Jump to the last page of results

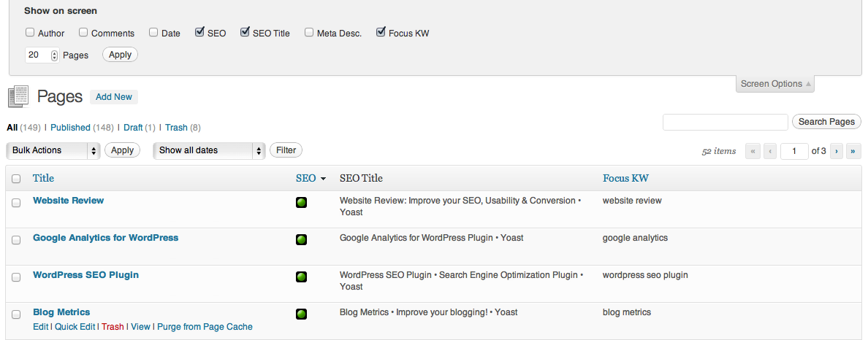coord(852,151)
